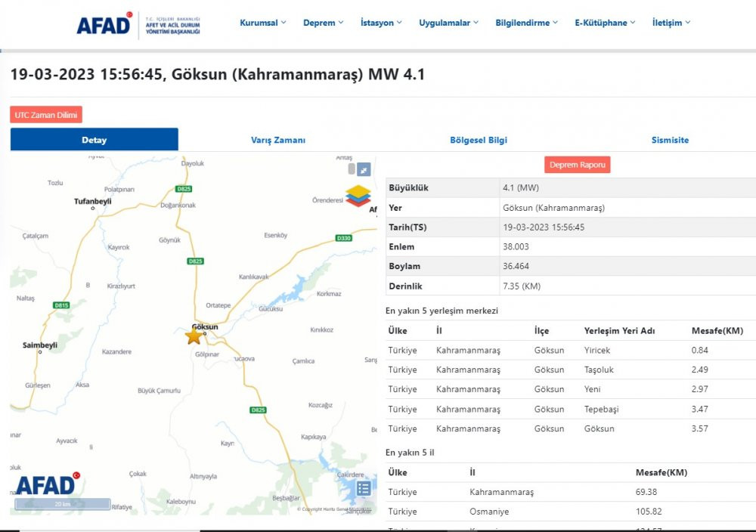This screenshot has height=532, width=756.
Task: Click the gray toggle beside fullscreen icon
Action: pyautogui.click(x=352, y=169)
